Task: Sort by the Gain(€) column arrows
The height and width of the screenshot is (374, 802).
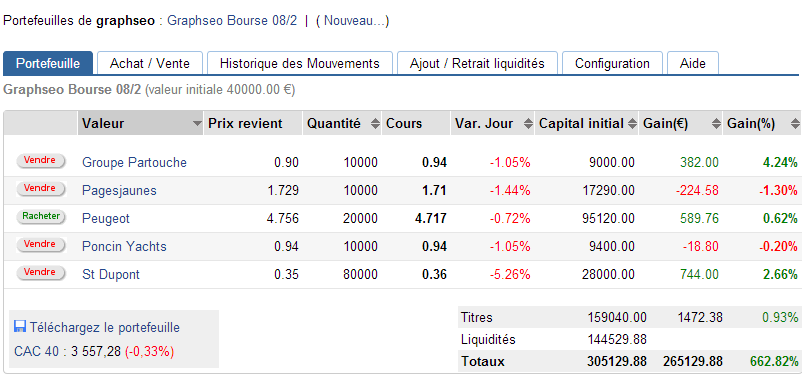Action: [716, 124]
